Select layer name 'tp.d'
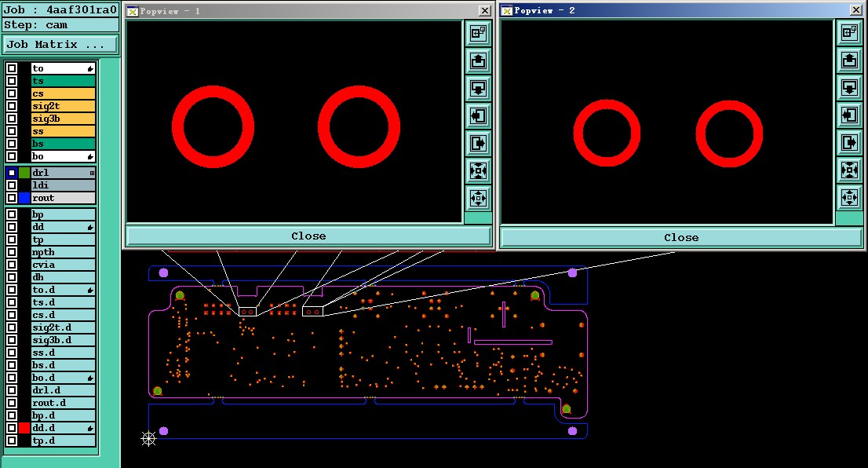 (x=63, y=441)
